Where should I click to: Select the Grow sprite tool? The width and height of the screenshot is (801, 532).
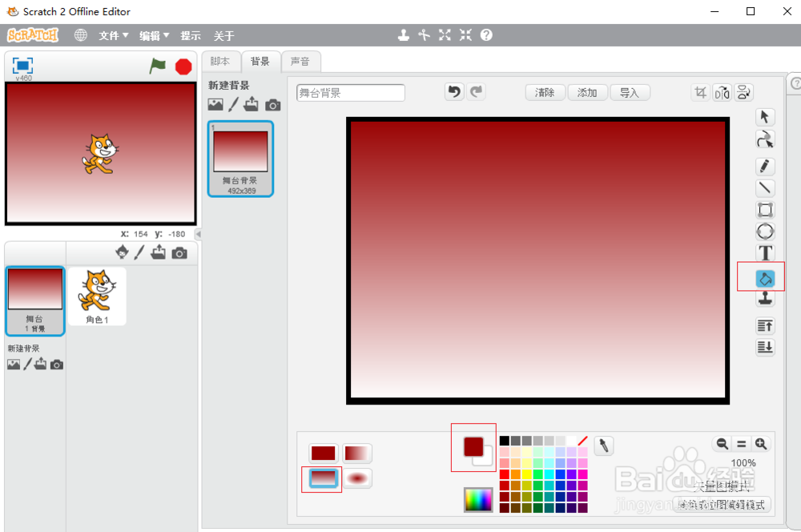[x=445, y=34]
